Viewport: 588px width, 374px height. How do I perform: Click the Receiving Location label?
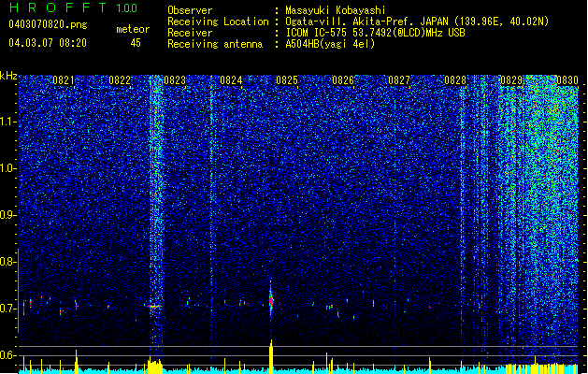tap(218, 22)
